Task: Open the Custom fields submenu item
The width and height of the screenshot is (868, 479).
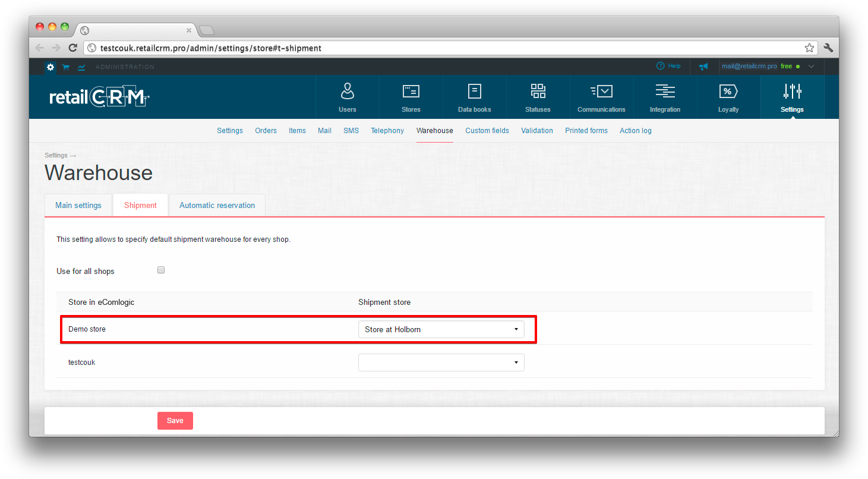Action: click(x=487, y=131)
